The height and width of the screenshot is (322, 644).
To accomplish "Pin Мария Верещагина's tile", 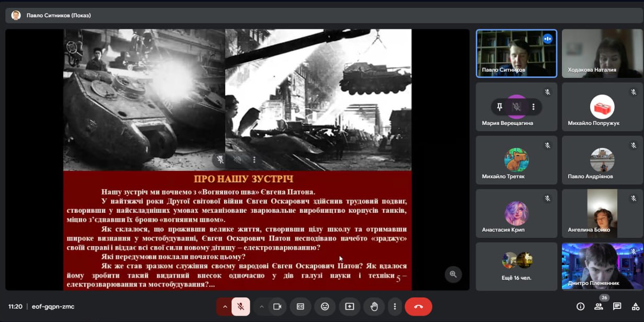I will coord(500,107).
